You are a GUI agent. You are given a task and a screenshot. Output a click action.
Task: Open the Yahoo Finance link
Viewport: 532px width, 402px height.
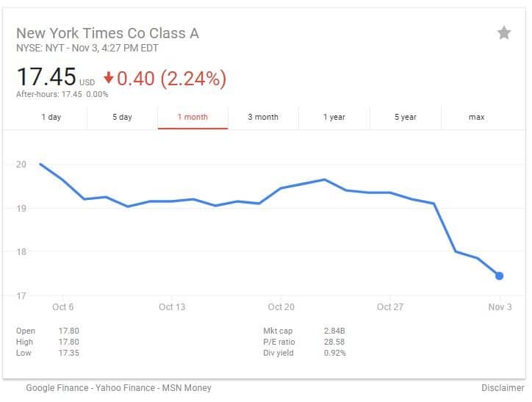click(x=125, y=388)
